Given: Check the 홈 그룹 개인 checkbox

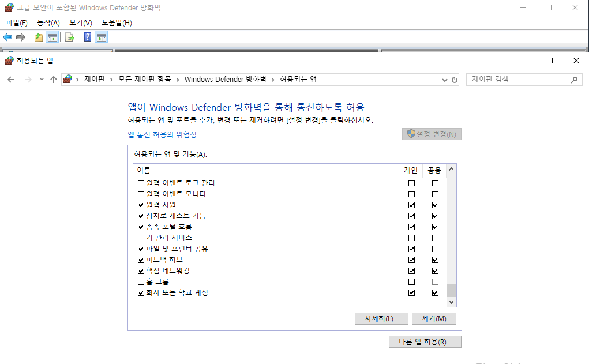Looking at the screenshot, I should (x=412, y=282).
